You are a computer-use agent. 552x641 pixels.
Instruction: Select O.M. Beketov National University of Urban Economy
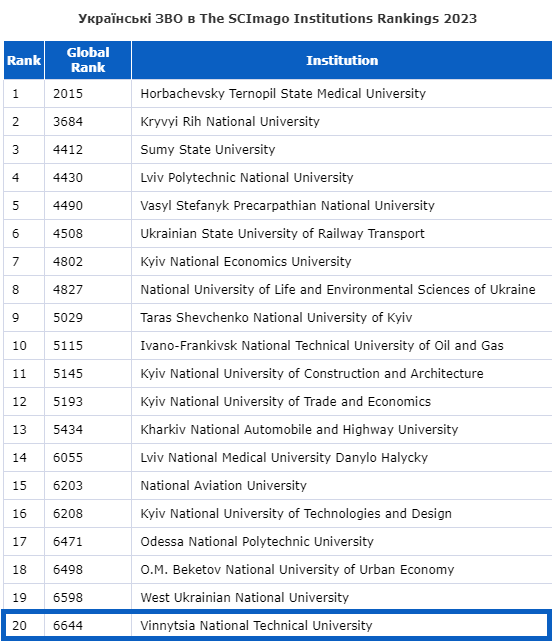297,570
